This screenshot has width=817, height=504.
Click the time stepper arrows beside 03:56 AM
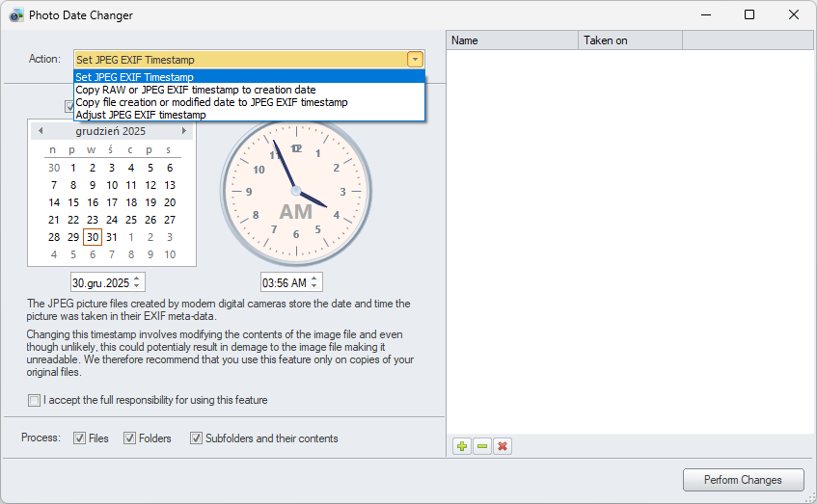tap(314, 282)
